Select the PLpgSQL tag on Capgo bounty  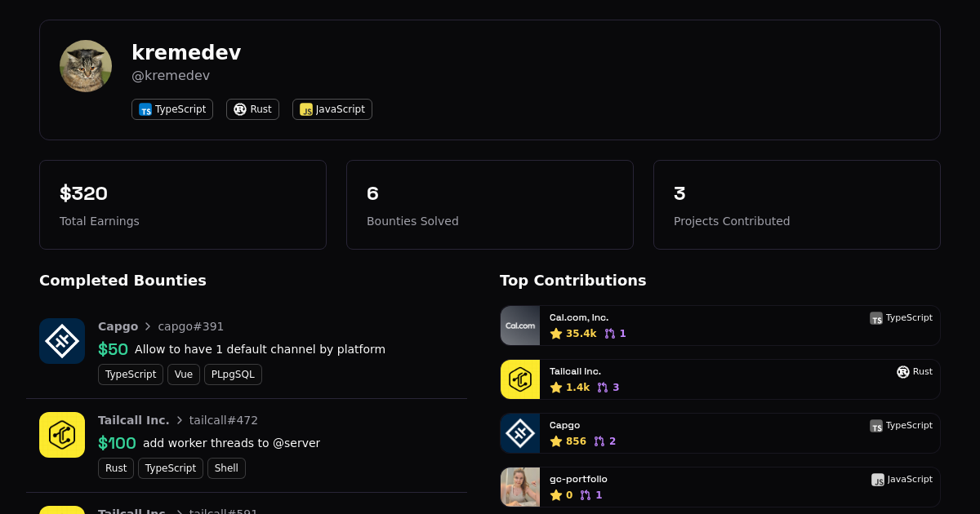tap(233, 374)
